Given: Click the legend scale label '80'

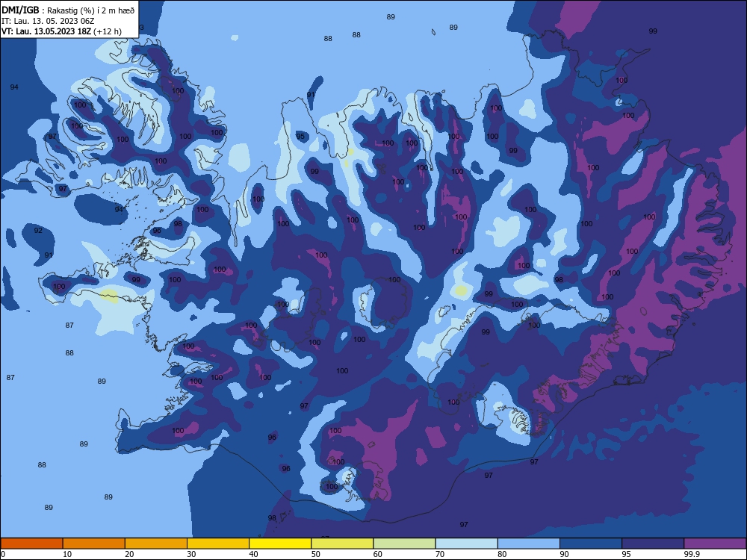Looking at the screenshot, I should 502,554.
